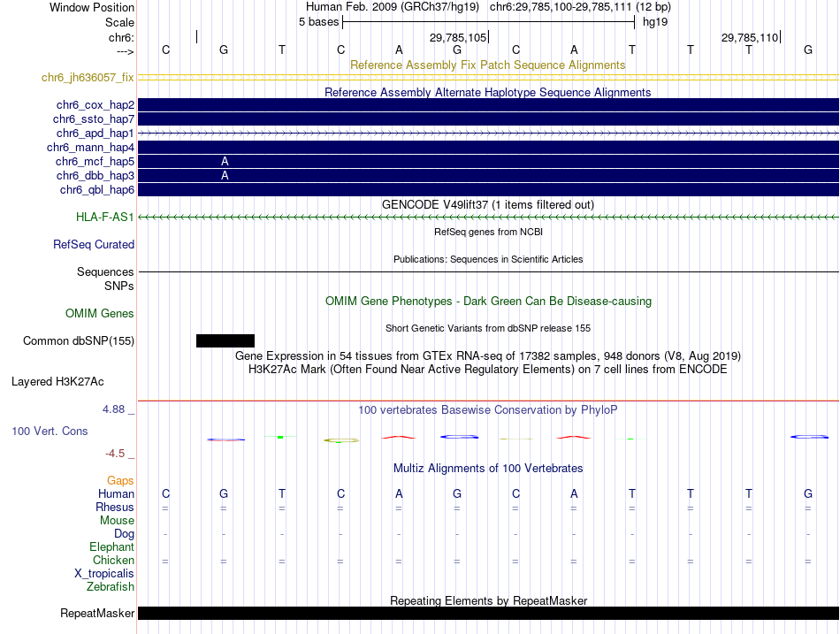Click the RefSeq Curated track label
This screenshot has width=840, height=634.
[x=93, y=244]
